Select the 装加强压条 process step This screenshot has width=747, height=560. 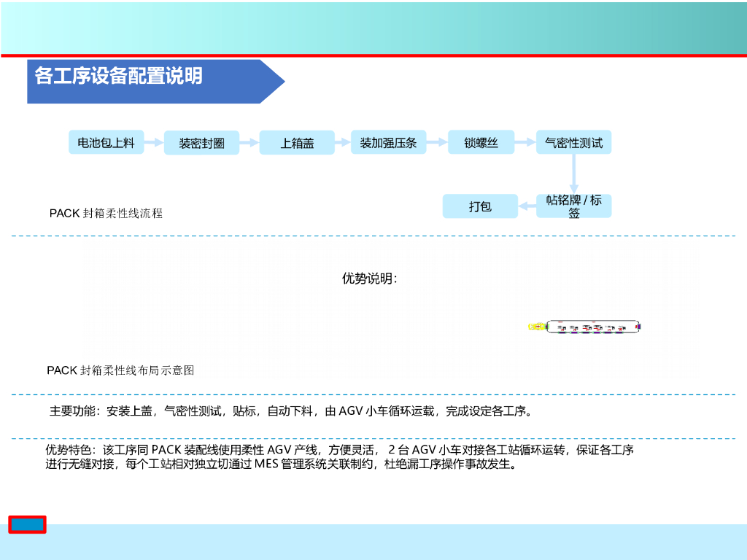click(388, 142)
